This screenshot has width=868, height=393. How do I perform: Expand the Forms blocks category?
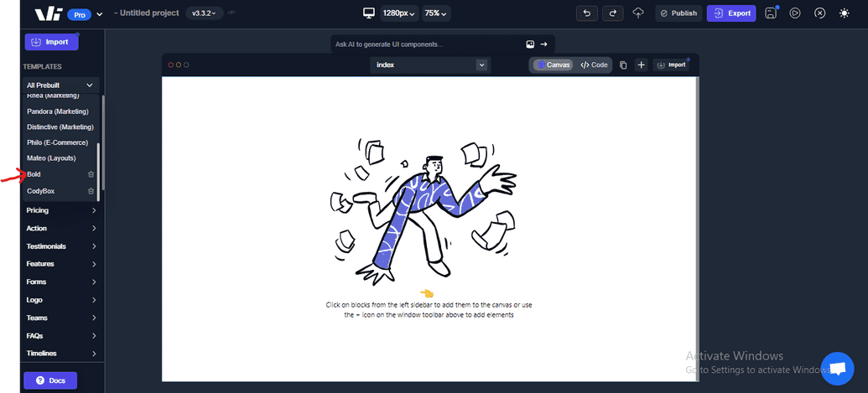pos(61,282)
